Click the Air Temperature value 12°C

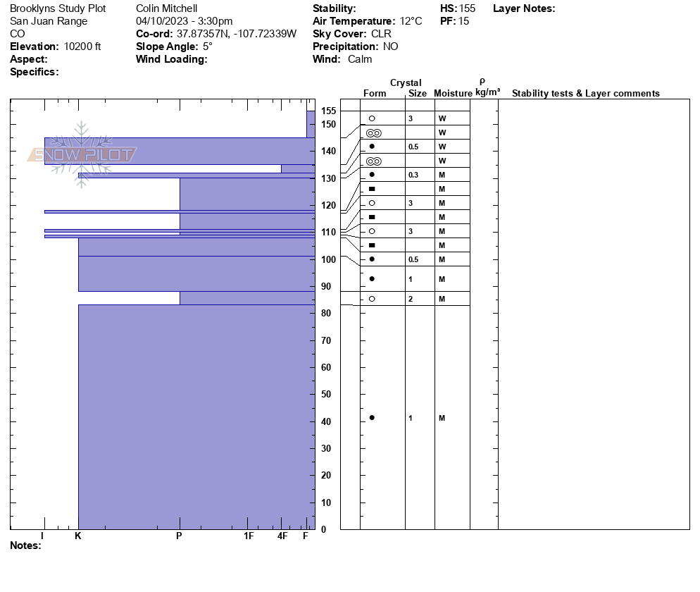pos(409,21)
